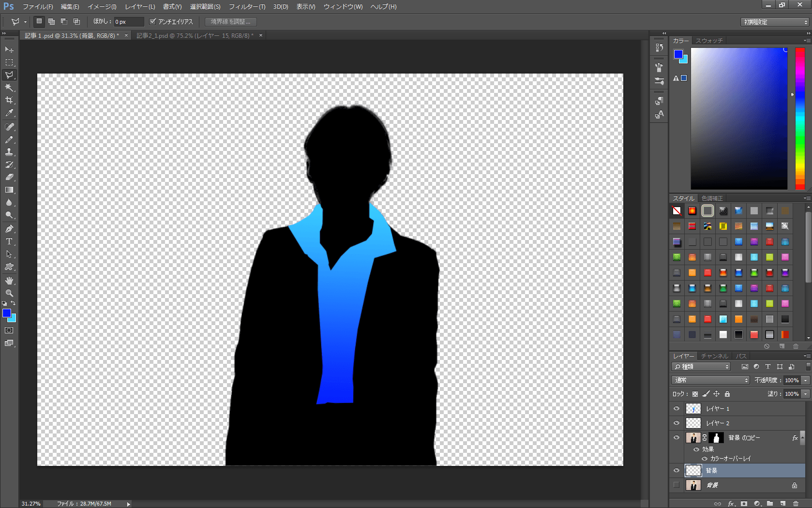Open the 選択範囲(S) menu
The image size is (812, 508).
(205, 7)
